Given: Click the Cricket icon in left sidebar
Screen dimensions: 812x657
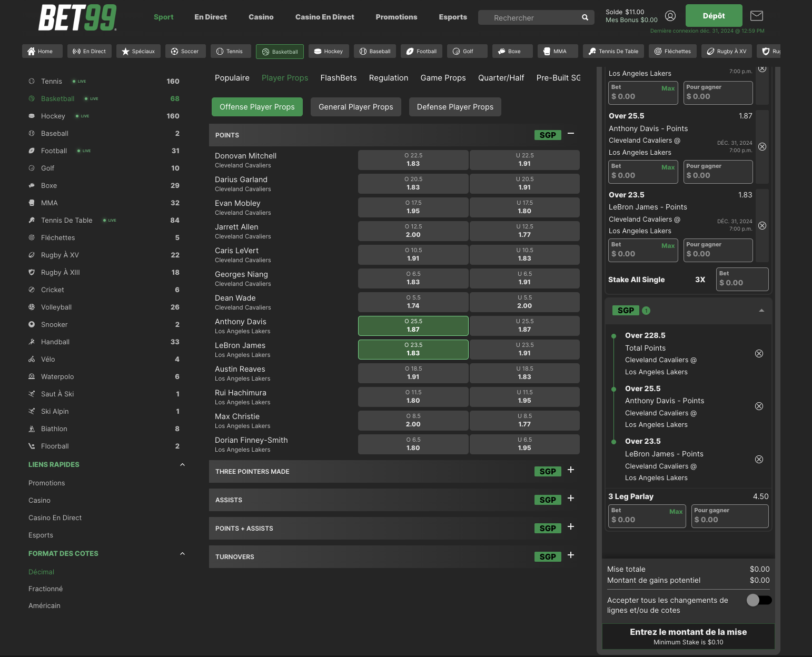Looking at the screenshot, I should (x=32, y=290).
